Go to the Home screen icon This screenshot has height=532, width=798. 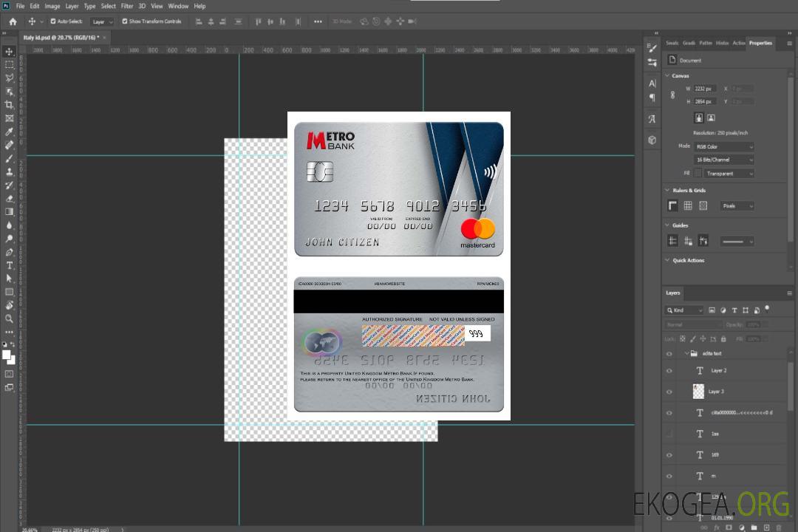(x=13, y=21)
